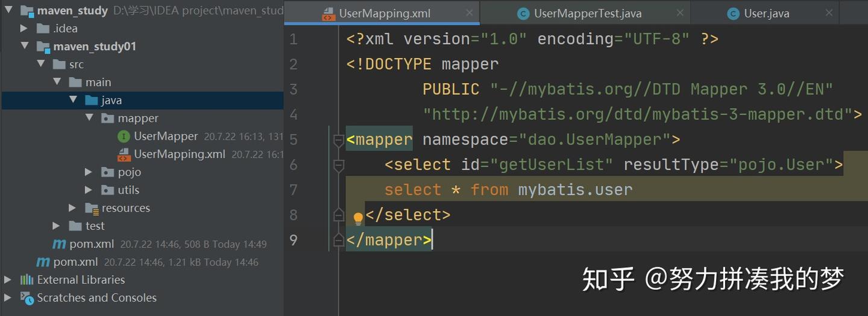Expand the .idea folder
The height and width of the screenshot is (316, 868).
(x=24, y=28)
